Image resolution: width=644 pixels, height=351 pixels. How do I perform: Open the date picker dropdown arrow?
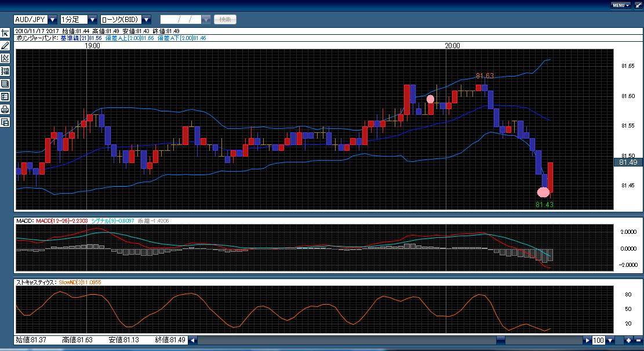pos(206,19)
